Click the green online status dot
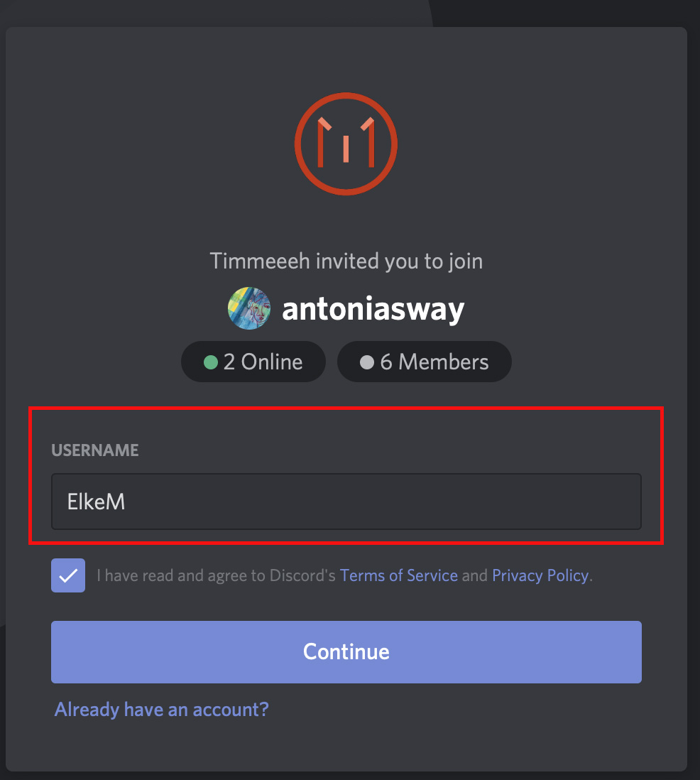This screenshot has height=780, width=700. 211,362
